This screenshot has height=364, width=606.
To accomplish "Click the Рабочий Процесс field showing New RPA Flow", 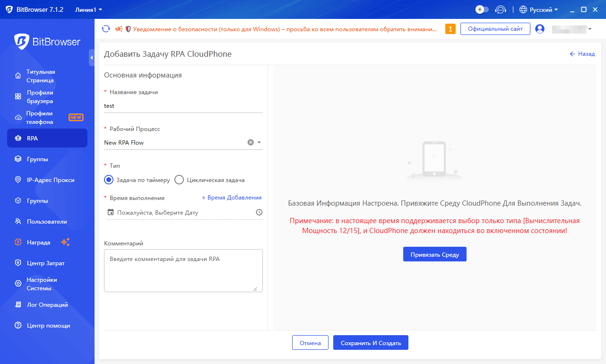I will (183, 143).
